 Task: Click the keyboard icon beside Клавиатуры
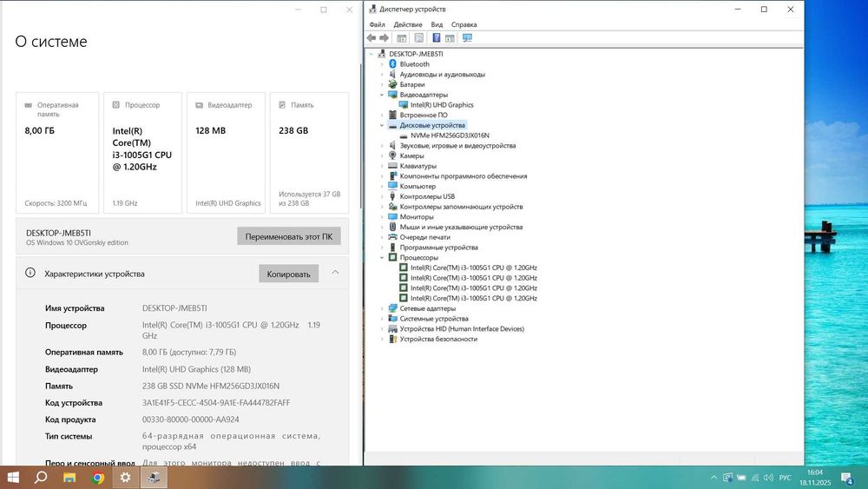(x=392, y=166)
